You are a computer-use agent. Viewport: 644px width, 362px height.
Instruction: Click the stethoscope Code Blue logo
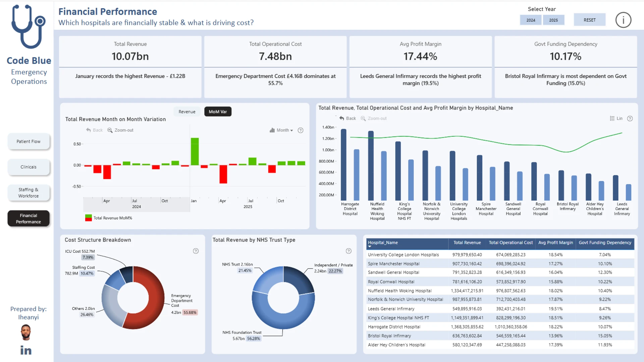click(x=29, y=27)
